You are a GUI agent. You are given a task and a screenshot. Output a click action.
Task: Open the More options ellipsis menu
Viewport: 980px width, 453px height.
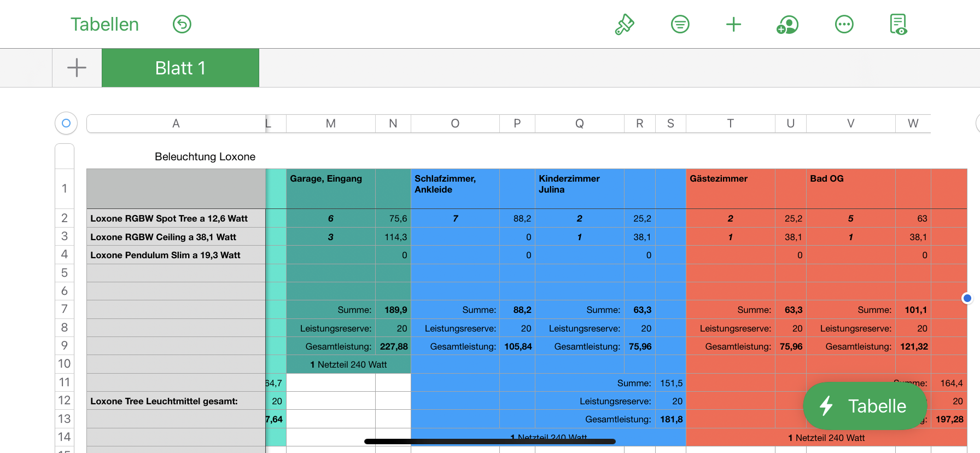pyautogui.click(x=844, y=24)
